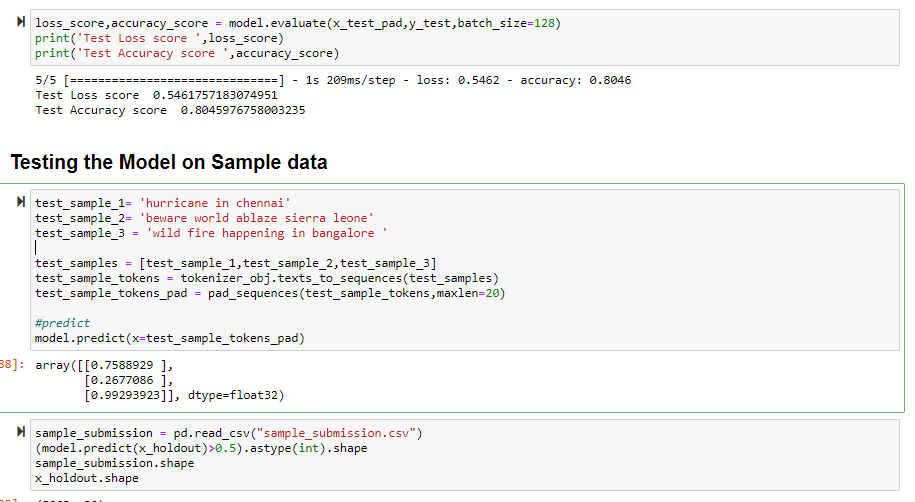The width and height of the screenshot is (915, 502).
Task: Click the pd.read_csv sample_submission.csv line
Action: (x=229, y=433)
